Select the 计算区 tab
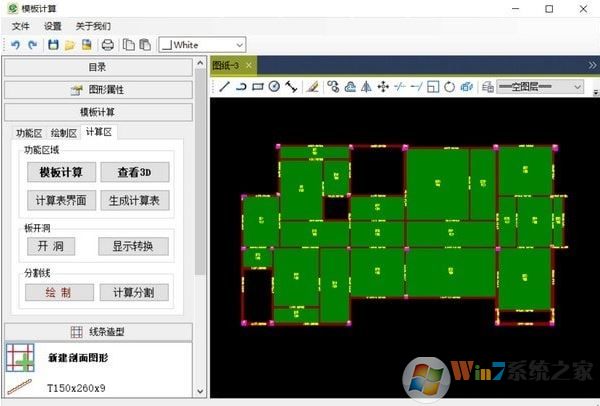The height and width of the screenshot is (406, 600). [x=99, y=132]
